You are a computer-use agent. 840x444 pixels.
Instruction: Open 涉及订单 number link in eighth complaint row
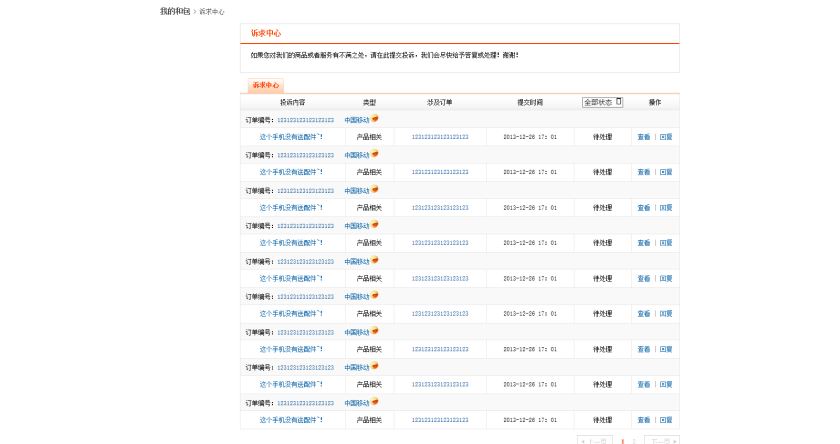(440, 385)
